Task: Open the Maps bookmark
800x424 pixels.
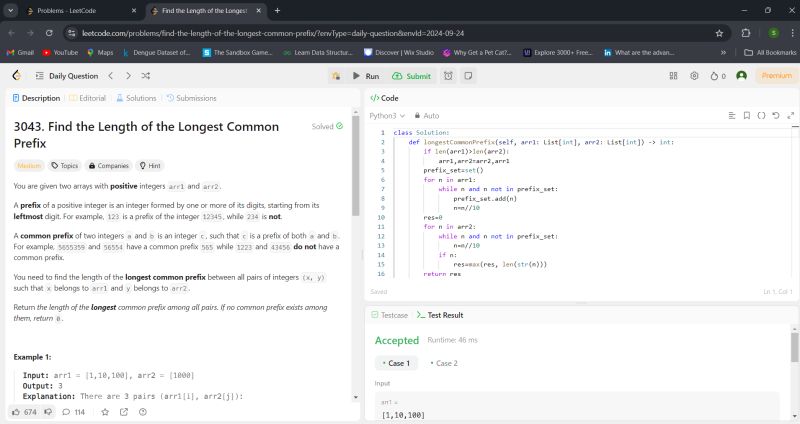Action: [x=100, y=53]
